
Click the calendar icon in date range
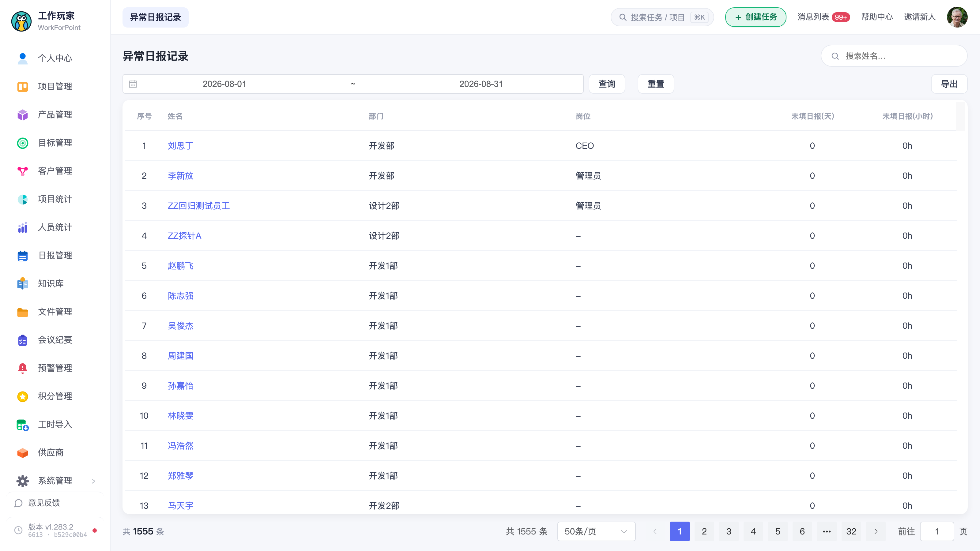pos(133,84)
